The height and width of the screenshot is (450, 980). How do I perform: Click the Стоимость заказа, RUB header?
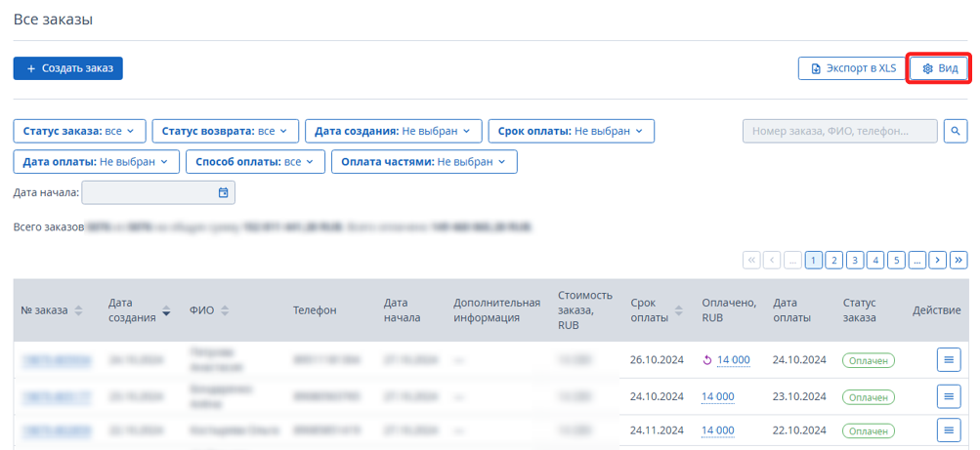tap(585, 310)
